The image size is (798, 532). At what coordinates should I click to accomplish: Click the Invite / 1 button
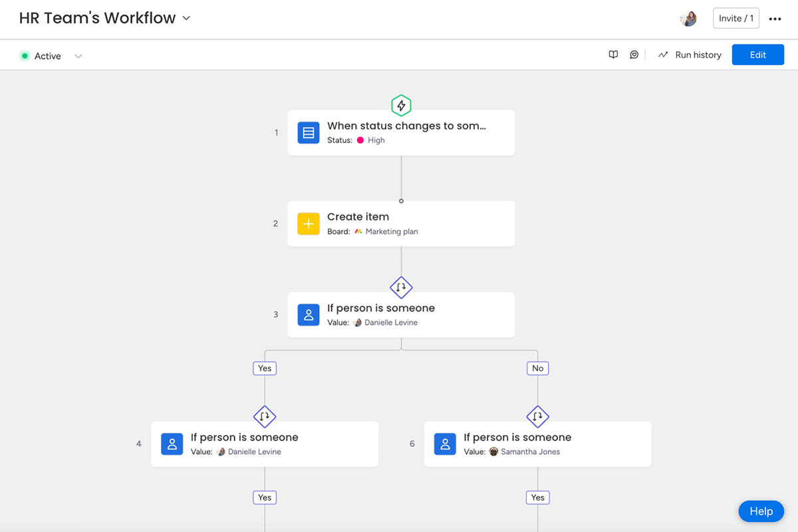coord(735,19)
